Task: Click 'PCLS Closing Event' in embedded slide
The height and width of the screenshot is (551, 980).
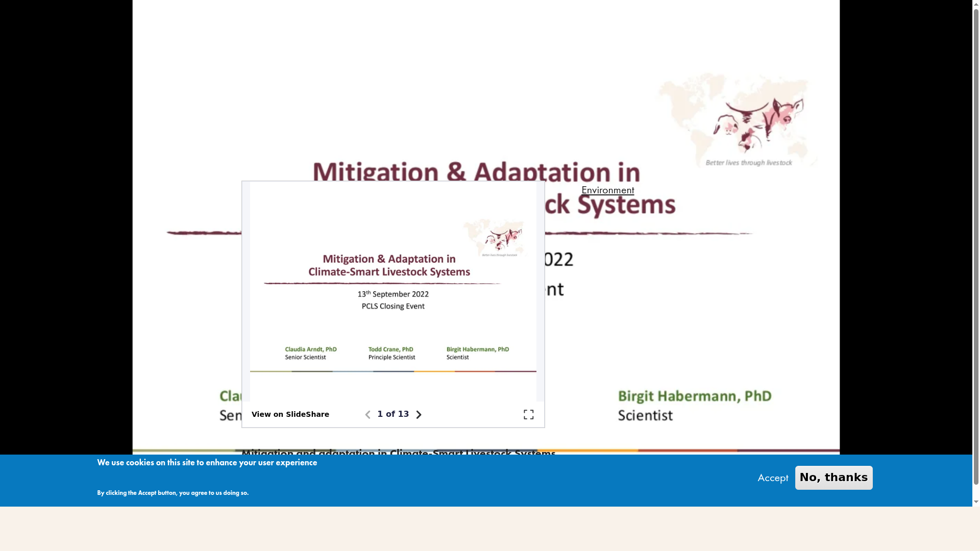Action: [x=393, y=306]
